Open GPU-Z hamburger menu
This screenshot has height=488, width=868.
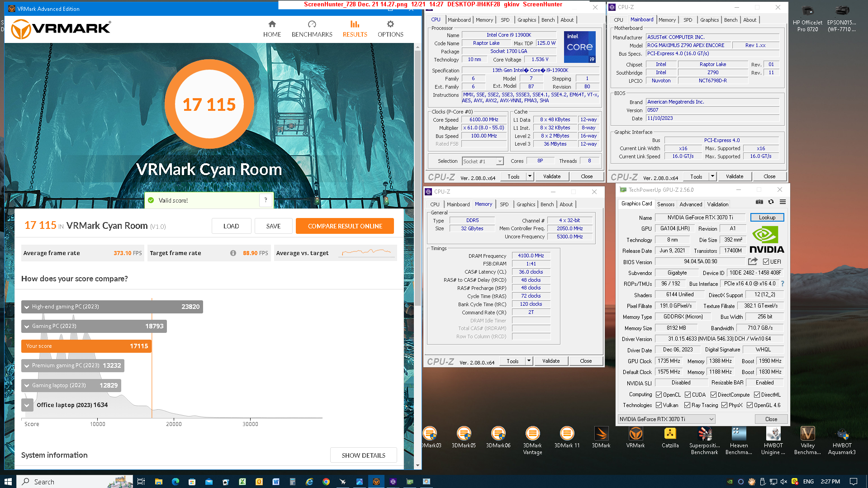[783, 202]
